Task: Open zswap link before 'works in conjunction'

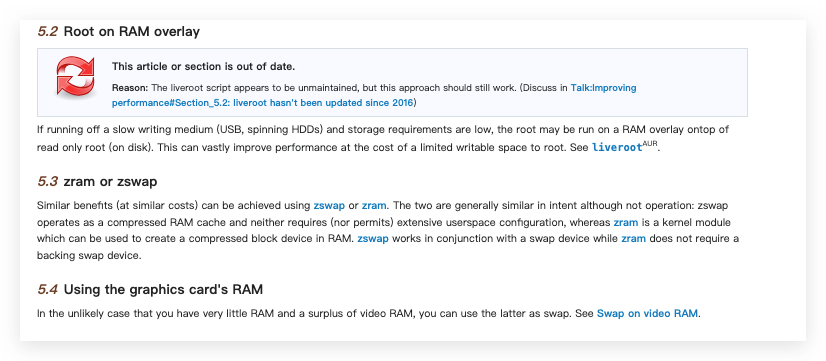Action: pos(373,239)
